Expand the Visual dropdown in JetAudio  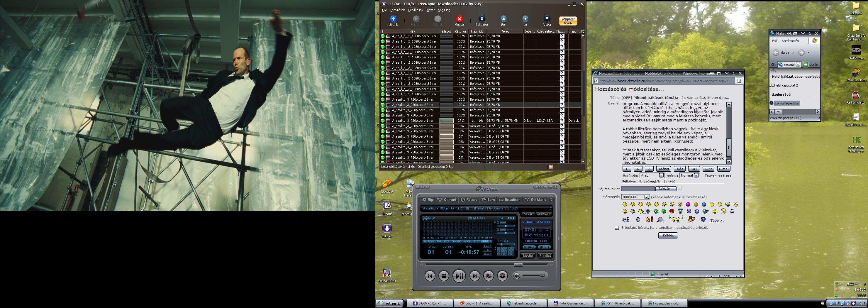(528, 214)
